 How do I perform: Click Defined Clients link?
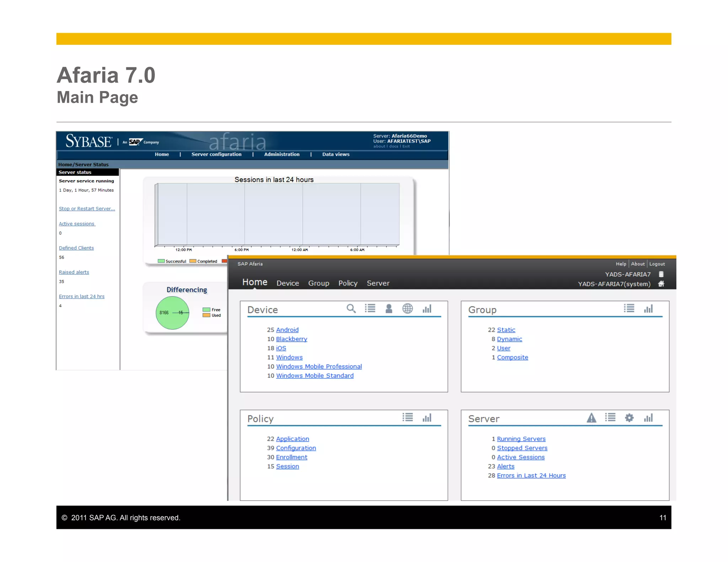coord(76,248)
